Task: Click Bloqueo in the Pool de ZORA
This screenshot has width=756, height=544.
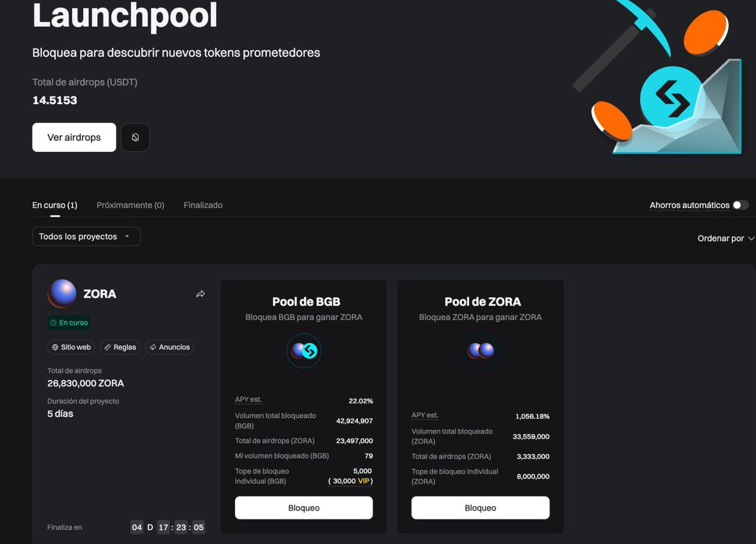Action: (x=480, y=508)
